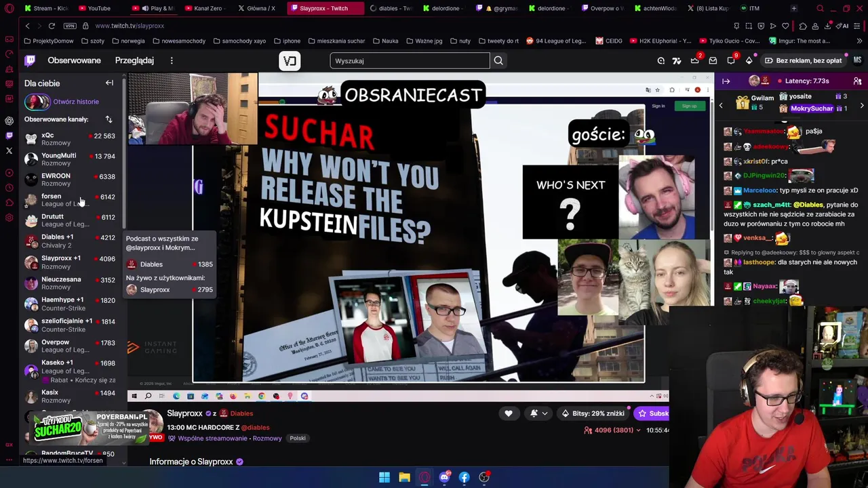Select Diables 1385 in shared stream popup
868x488 pixels.
pos(170,264)
